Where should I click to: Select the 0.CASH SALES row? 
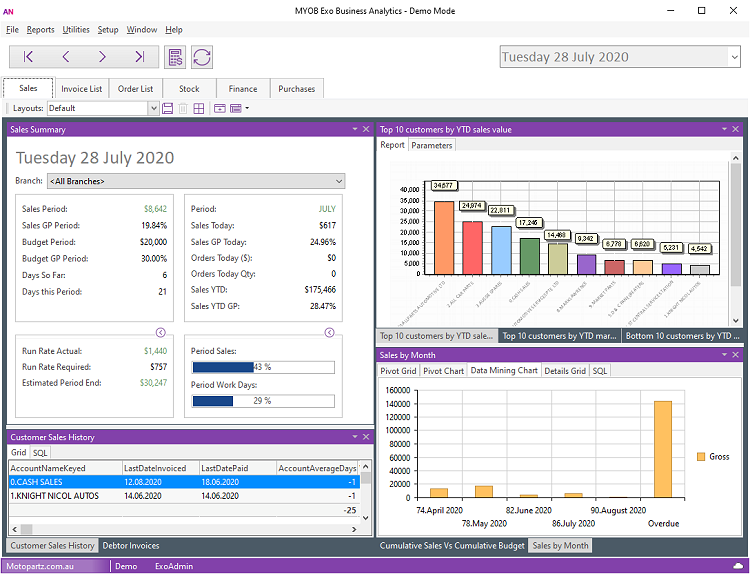tap(184, 482)
